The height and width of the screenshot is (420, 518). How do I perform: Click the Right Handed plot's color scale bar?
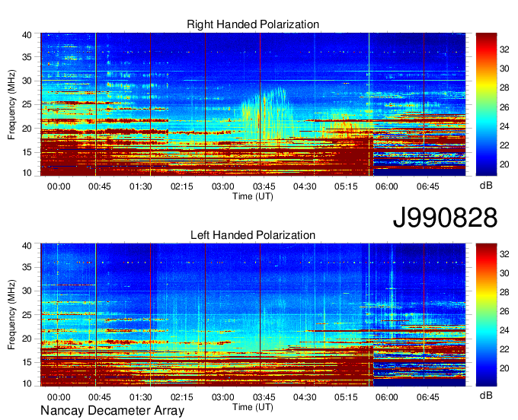[x=486, y=104]
